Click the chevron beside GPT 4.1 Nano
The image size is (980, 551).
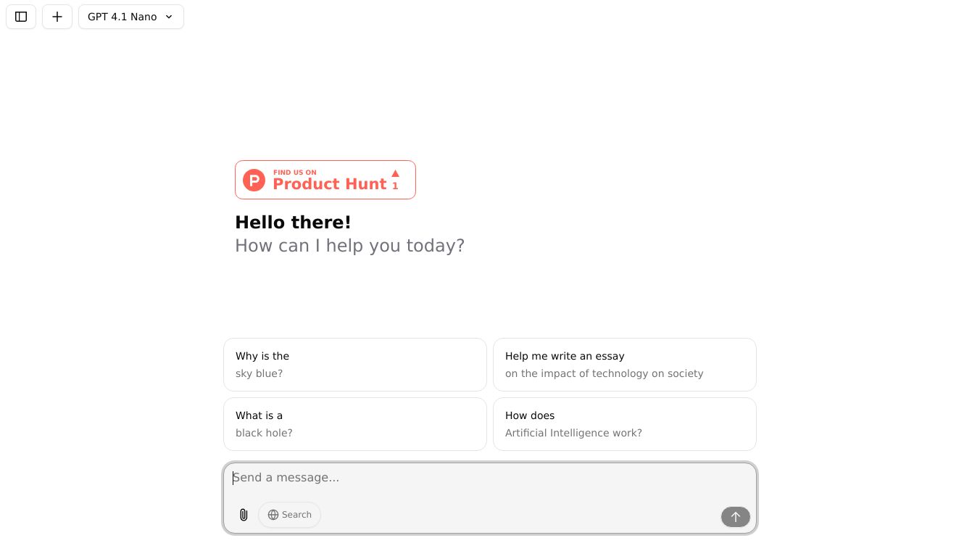(x=169, y=17)
